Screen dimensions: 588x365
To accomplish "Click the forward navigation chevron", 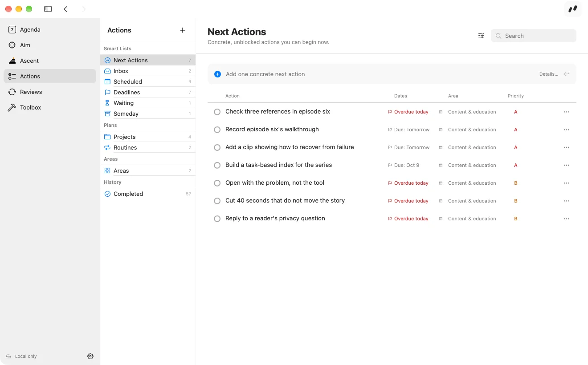I will pos(83,9).
